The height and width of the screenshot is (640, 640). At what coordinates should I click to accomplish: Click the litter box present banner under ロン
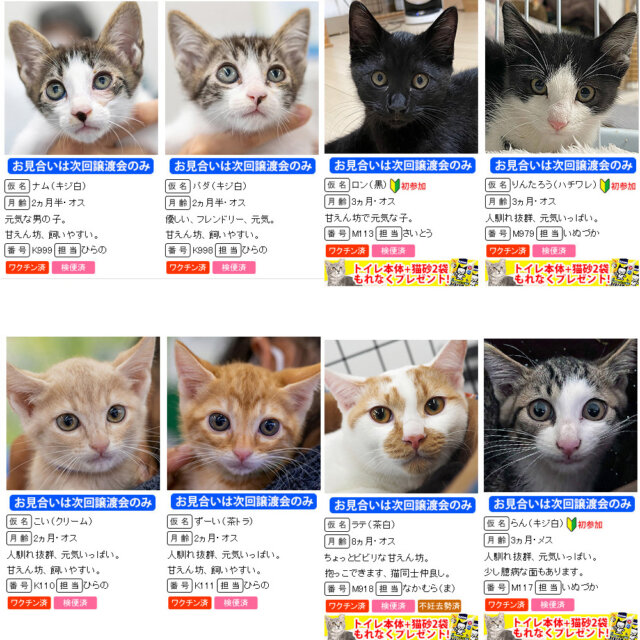(401, 273)
